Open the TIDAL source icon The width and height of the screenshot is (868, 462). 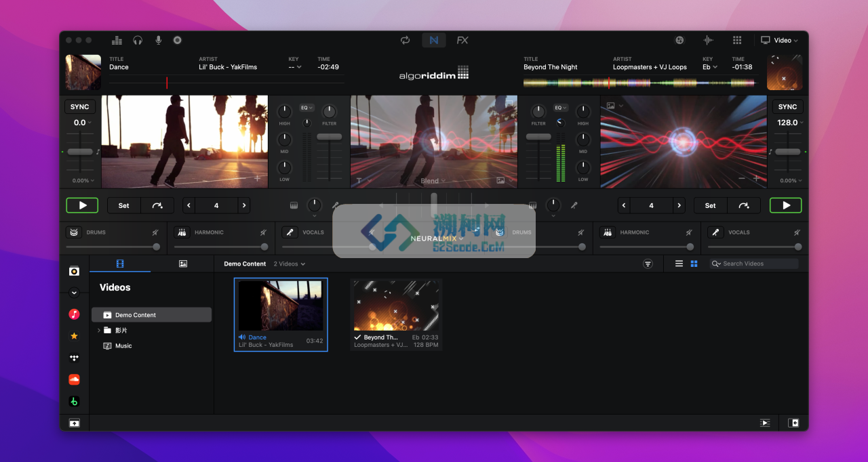click(75, 358)
